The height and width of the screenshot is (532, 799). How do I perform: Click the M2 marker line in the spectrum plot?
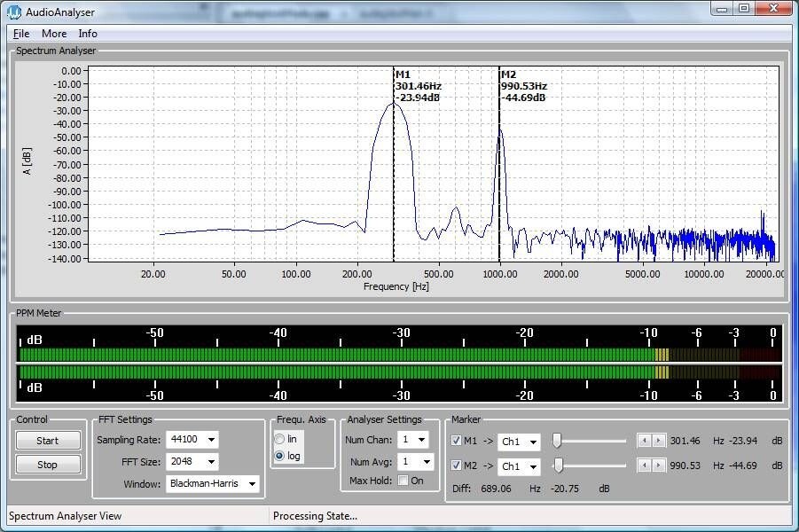(x=499, y=177)
